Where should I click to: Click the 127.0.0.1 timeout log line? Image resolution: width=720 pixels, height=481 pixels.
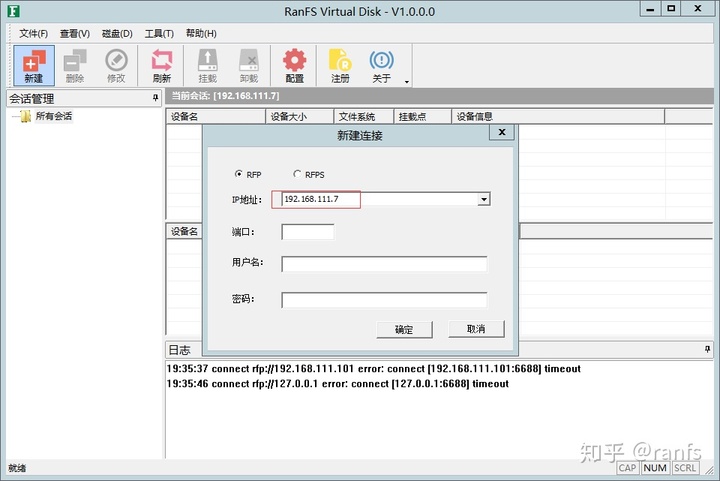[338, 384]
